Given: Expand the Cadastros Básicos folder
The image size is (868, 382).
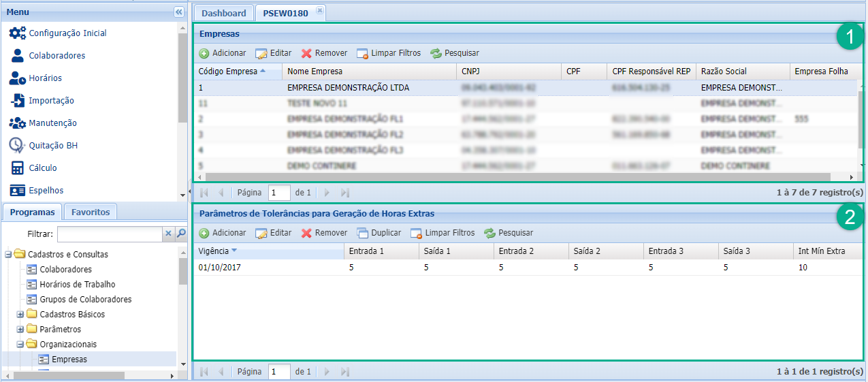Looking at the screenshot, I should pos(20,315).
